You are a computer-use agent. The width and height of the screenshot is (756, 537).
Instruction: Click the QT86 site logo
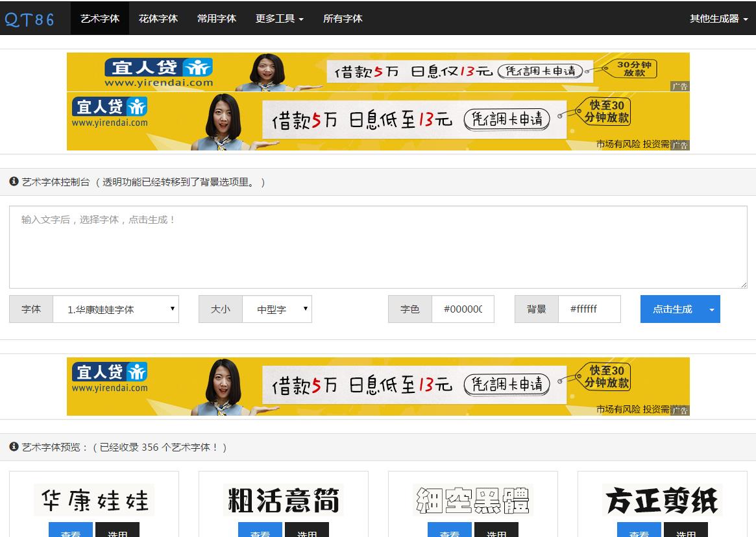click(x=29, y=19)
